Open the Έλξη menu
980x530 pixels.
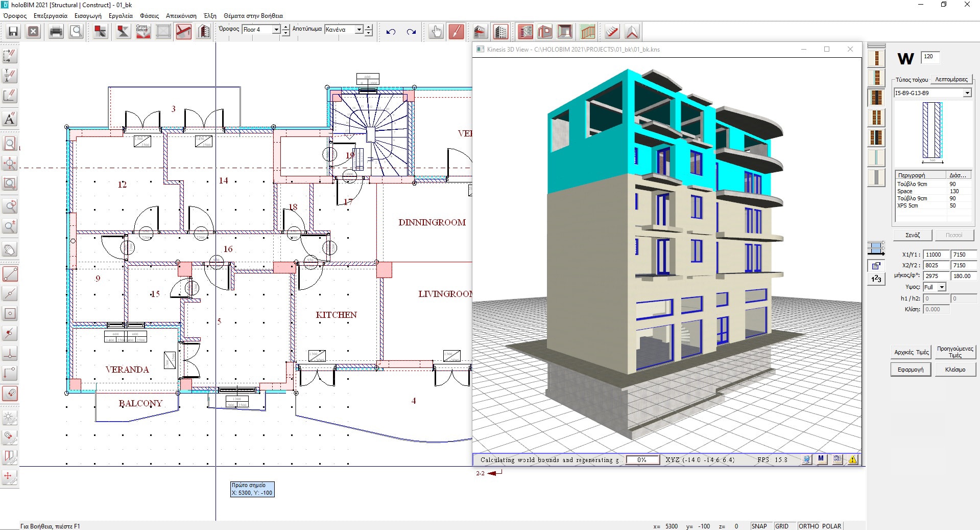(x=210, y=16)
